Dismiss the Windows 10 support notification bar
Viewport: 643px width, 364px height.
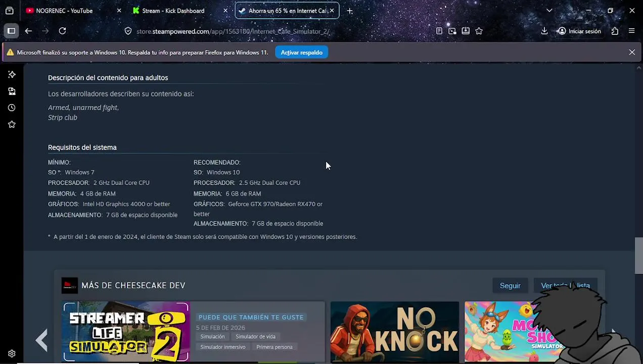click(x=632, y=52)
